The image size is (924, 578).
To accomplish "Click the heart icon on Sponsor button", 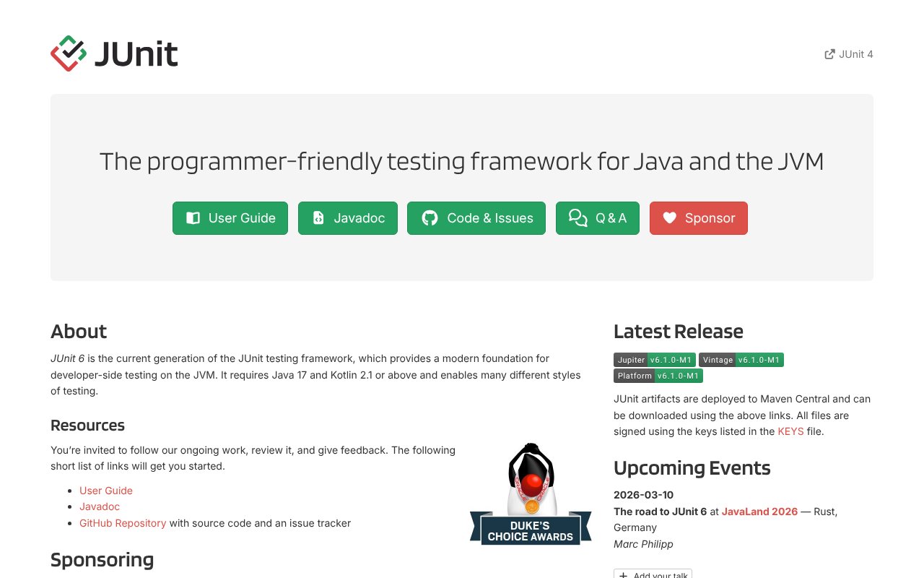I will click(x=669, y=217).
